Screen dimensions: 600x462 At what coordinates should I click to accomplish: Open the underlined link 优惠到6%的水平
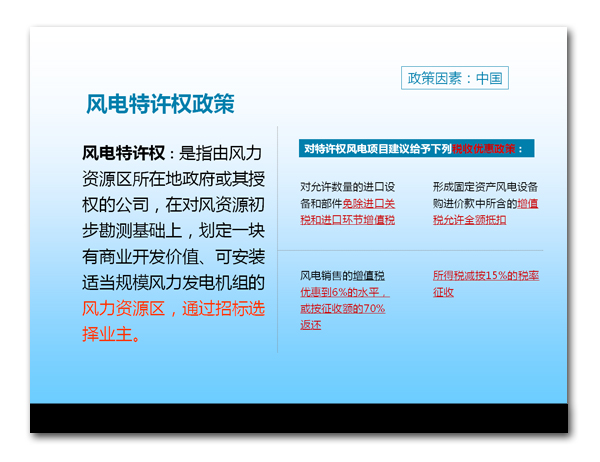pos(344,292)
